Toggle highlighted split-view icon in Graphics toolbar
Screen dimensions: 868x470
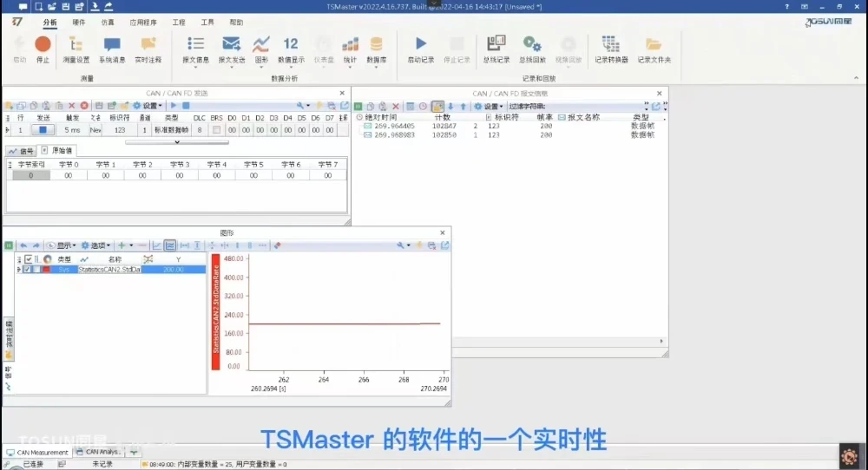coord(170,245)
